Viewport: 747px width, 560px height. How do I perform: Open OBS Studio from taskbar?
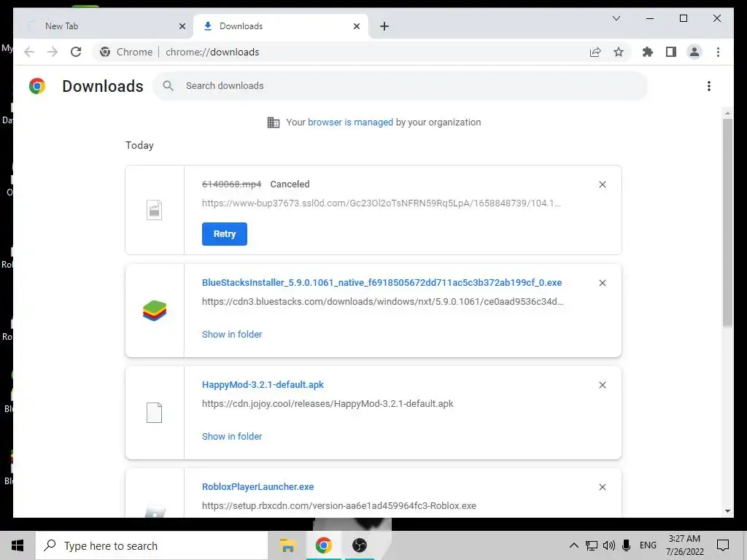(x=359, y=545)
